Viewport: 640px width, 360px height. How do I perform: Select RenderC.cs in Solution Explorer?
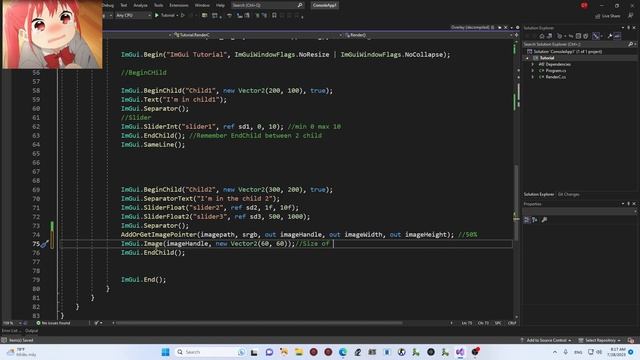[555, 77]
